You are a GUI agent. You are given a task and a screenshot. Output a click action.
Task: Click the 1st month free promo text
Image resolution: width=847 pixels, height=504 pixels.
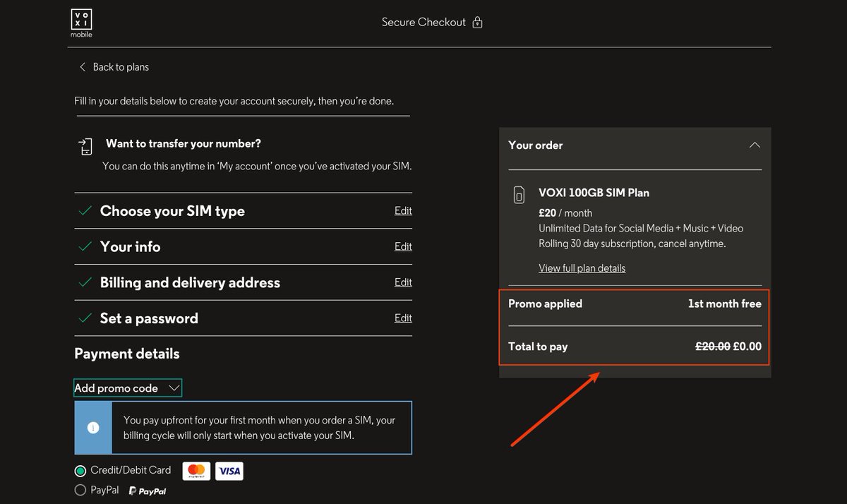pos(725,304)
